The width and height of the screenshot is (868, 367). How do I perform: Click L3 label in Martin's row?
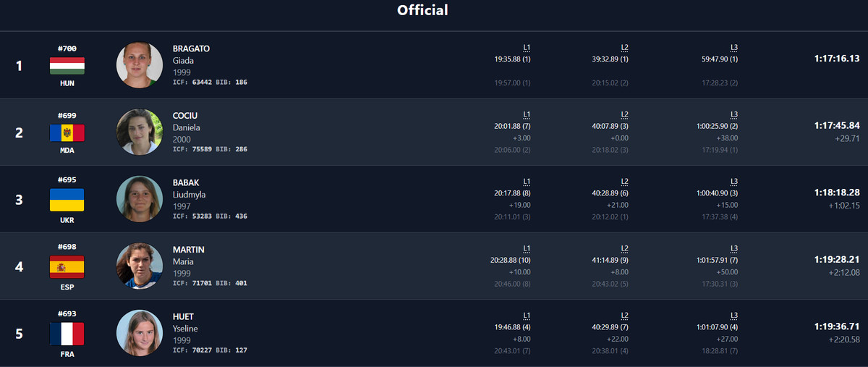point(734,248)
